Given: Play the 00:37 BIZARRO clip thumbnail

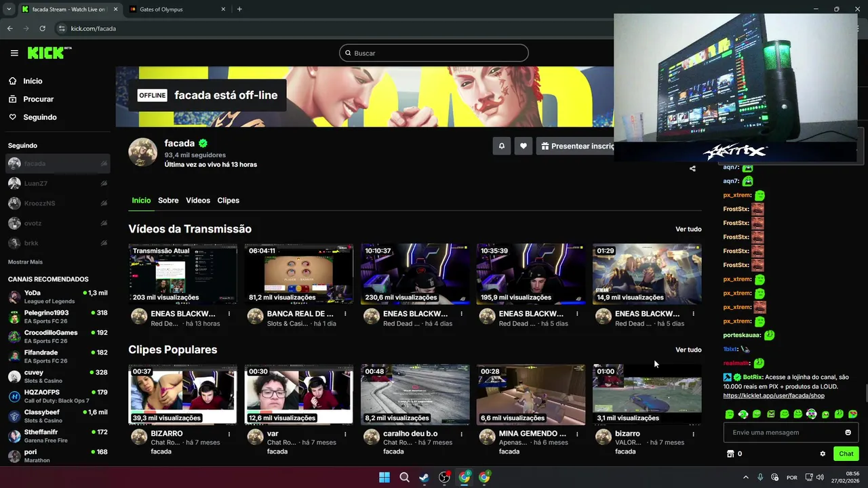Looking at the screenshot, I should tap(183, 394).
